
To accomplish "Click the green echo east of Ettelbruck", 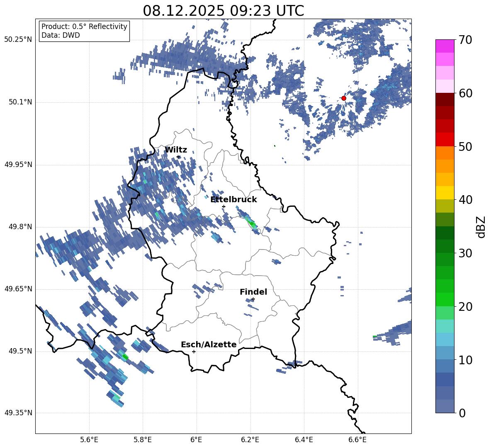I will pyautogui.click(x=252, y=224).
